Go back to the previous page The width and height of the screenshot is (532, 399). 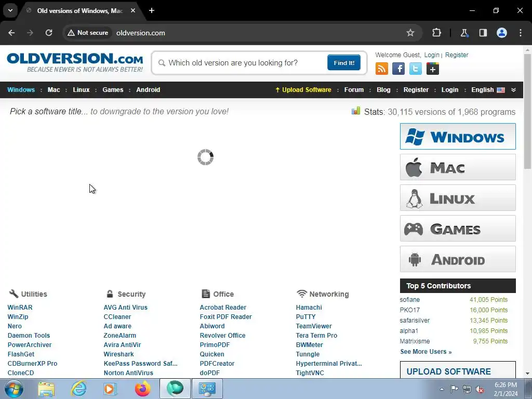[x=11, y=33]
